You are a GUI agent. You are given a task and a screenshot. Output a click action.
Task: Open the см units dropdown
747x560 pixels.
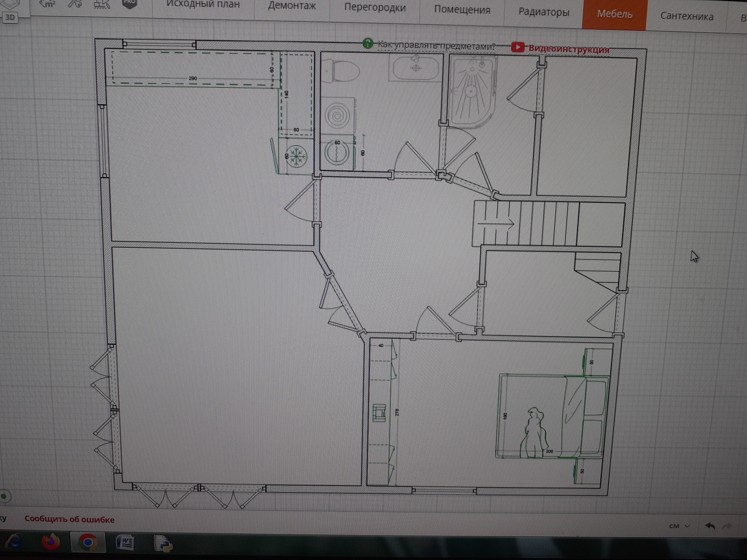(x=679, y=526)
